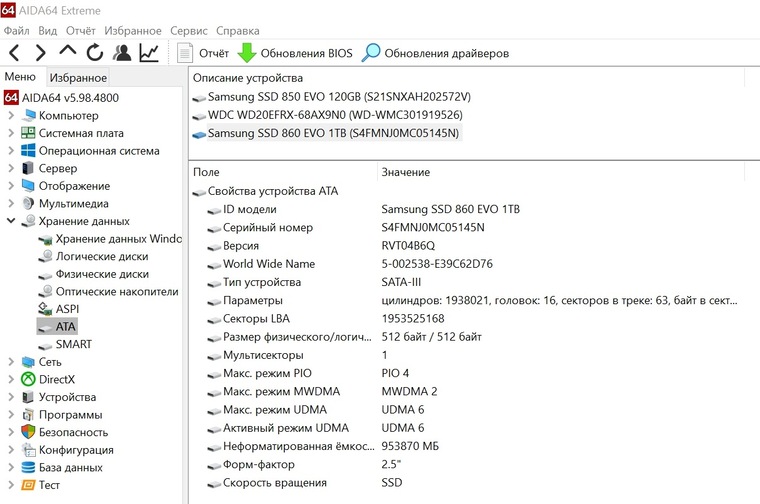This screenshot has height=504, width=760.
Task: Go forward with the right arrow button
Action: pos(41,53)
